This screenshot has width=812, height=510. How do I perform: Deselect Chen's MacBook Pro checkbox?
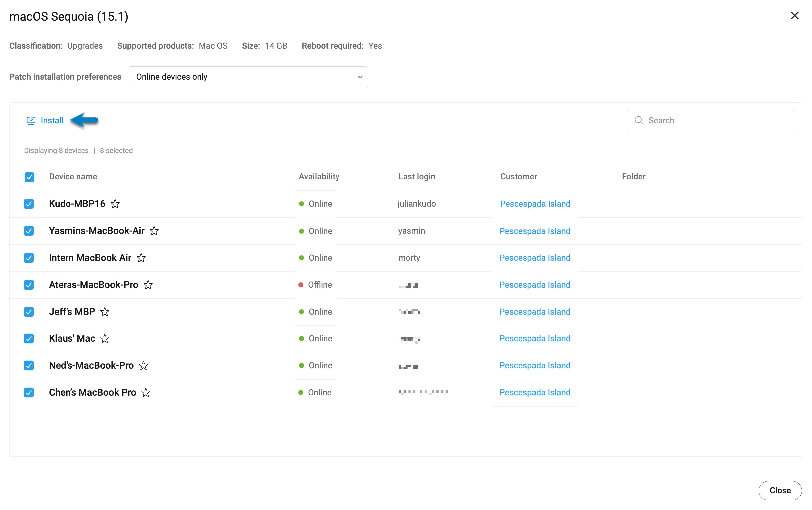pos(29,393)
